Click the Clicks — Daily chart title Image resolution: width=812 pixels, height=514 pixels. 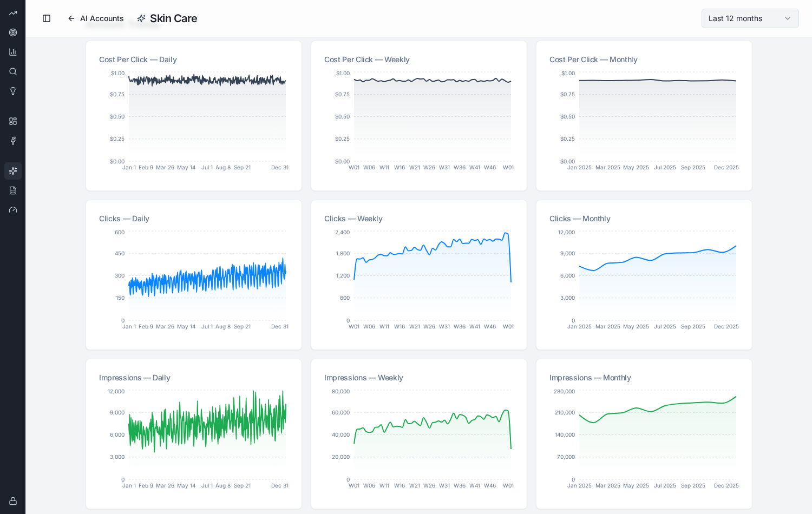124,219
